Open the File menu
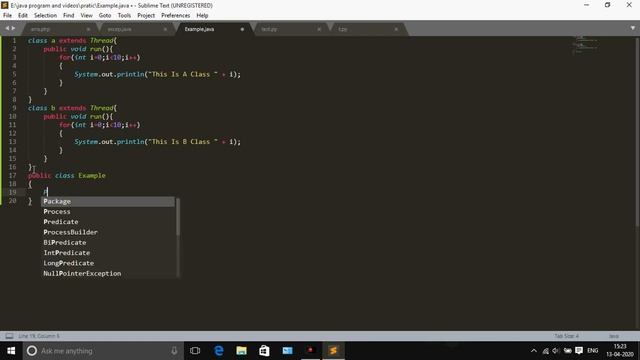Viewport: 640px width, 360px height. (7, 16)
